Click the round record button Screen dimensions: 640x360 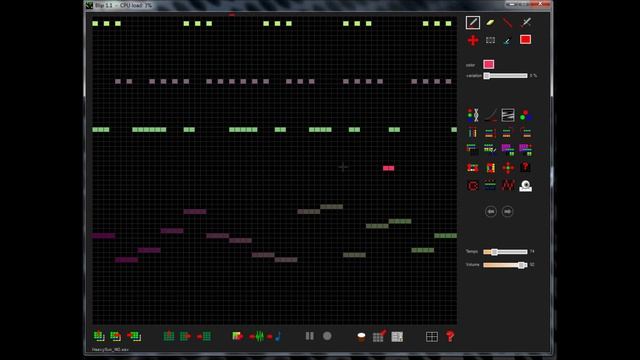tap(327, 336)
